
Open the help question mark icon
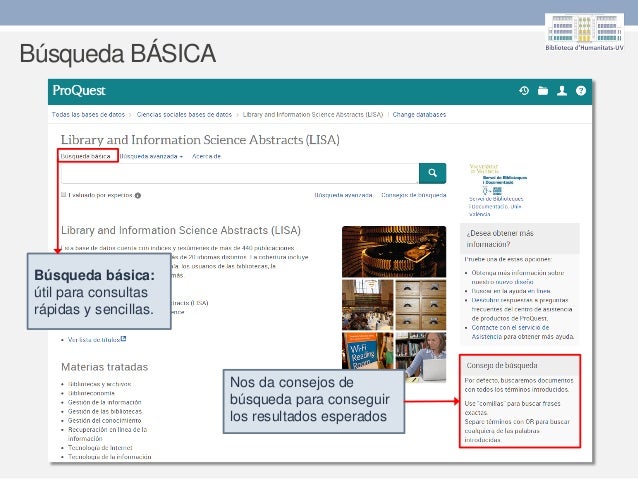click(581, 90)
